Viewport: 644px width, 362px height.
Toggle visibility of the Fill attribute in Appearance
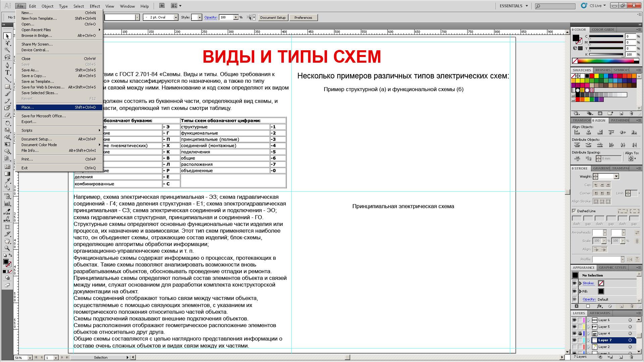pos(575,291)
